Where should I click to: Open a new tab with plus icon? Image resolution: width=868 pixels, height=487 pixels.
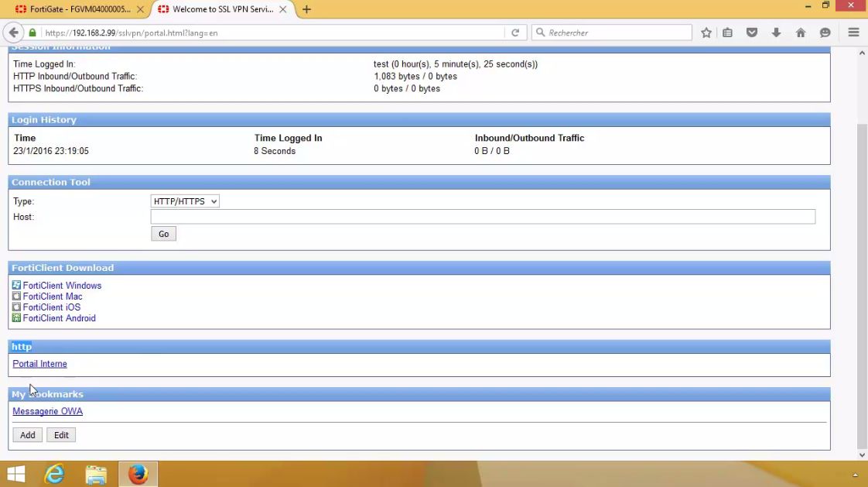pos(306,9)
